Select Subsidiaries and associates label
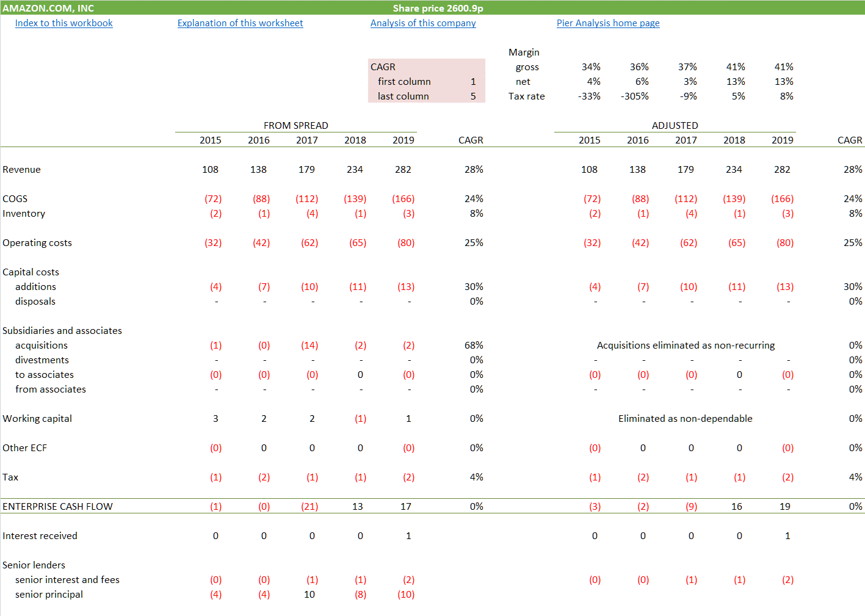The height and width of the screenshot is (616, 865). pos(62,331)
